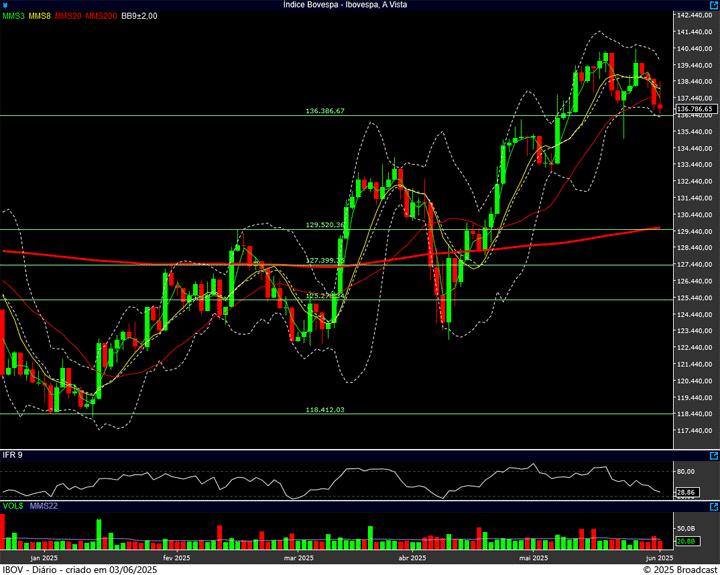Click the 125.440,00 price axis value
The image size is (720, 575).
point(695,298)
